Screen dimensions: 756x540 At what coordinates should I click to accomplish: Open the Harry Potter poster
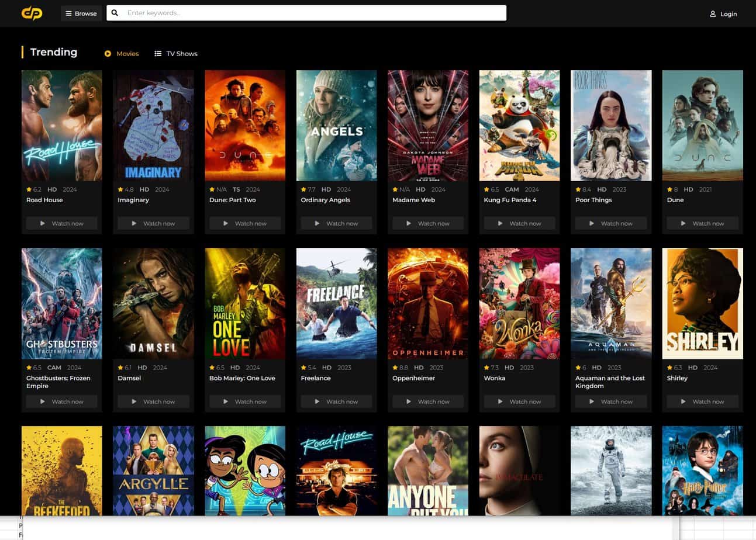coord(703,470)
